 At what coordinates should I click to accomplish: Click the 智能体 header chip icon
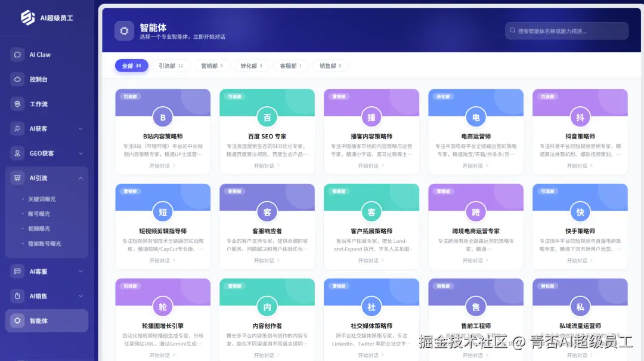pyautogui.click(x=124, y=31)
